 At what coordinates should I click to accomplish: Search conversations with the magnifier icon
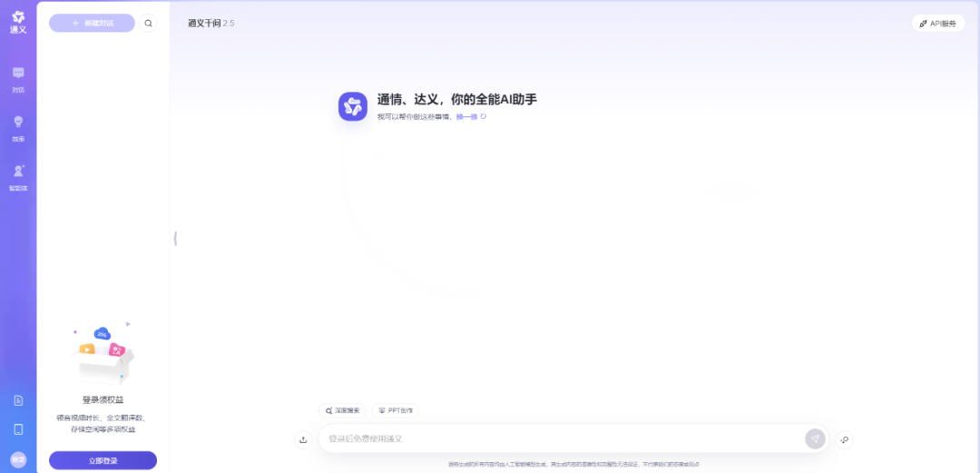click(148, 23)
